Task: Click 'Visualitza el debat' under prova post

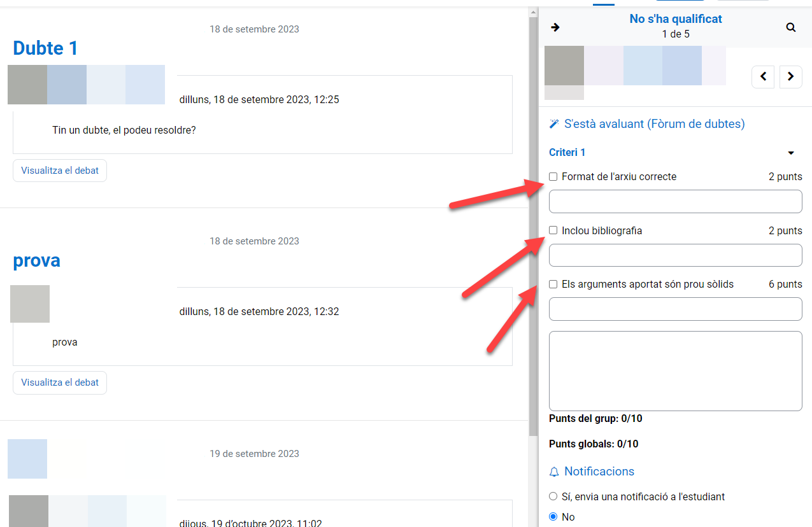Action: (60, 383)
